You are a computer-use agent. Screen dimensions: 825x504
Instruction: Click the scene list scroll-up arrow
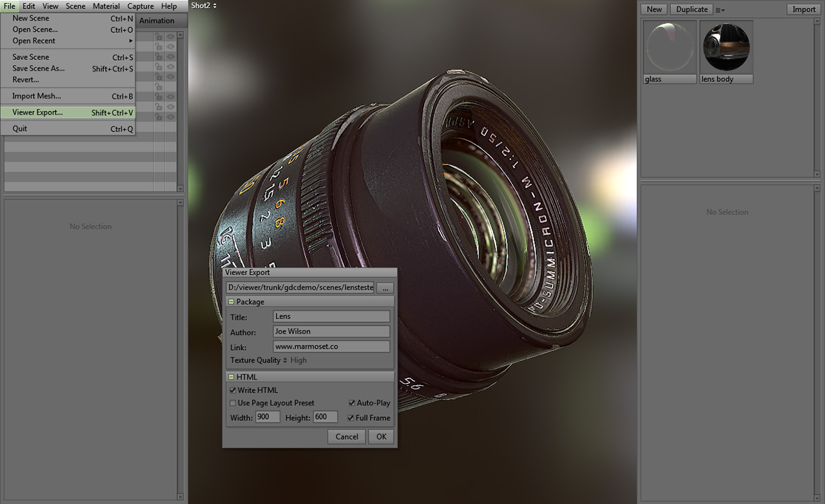click(180, 35)
